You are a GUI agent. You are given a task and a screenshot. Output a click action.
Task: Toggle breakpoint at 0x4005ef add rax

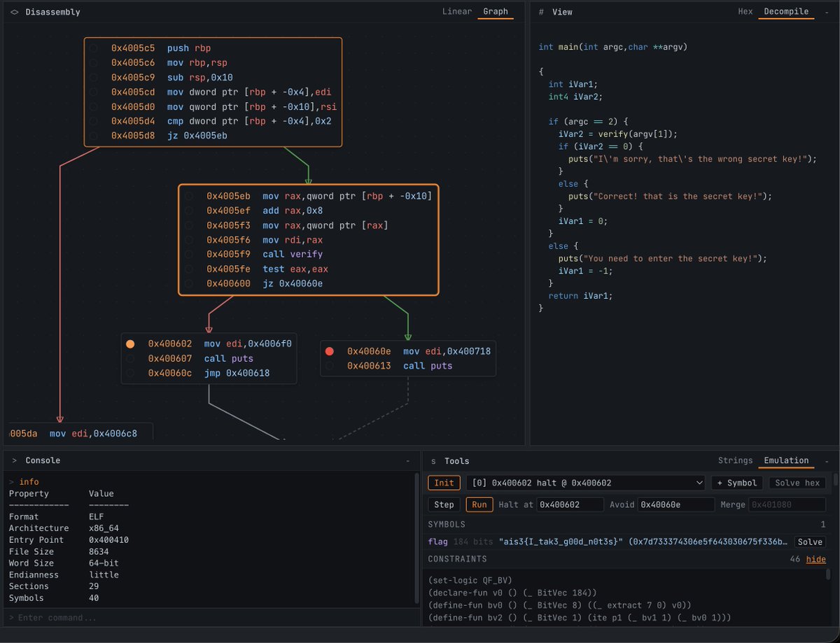[x=189, y=211]
